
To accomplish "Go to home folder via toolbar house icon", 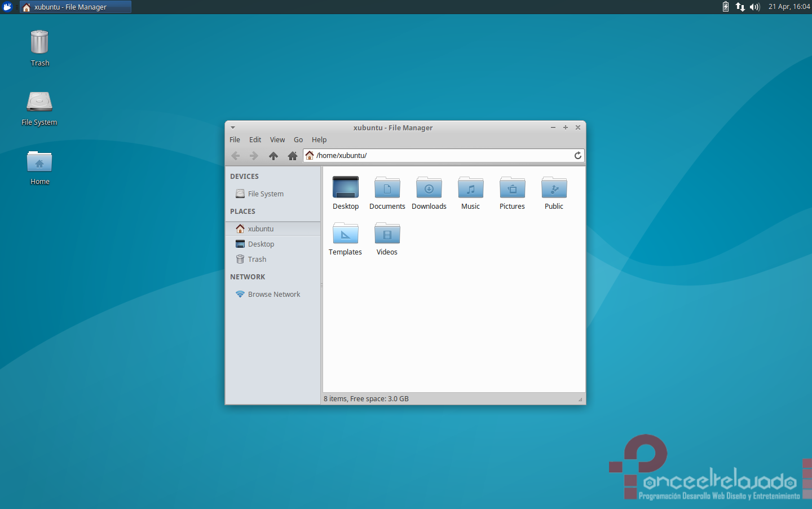I will click(x=293, y=156).
